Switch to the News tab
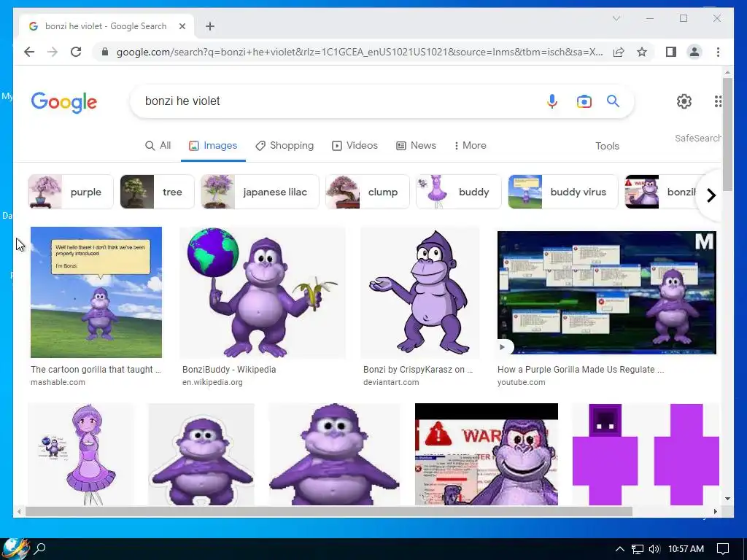 416,146
